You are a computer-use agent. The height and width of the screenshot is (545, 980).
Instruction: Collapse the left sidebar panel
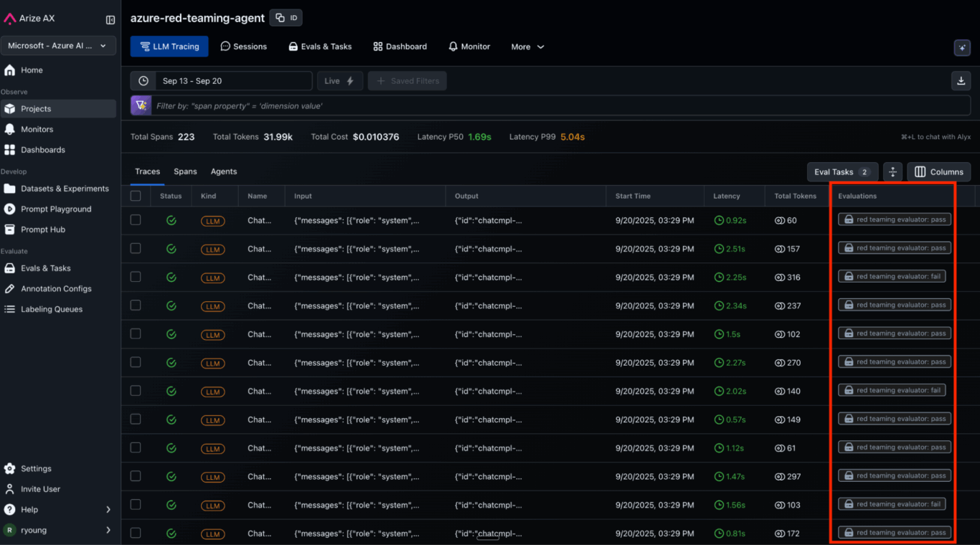coord(110,20)
